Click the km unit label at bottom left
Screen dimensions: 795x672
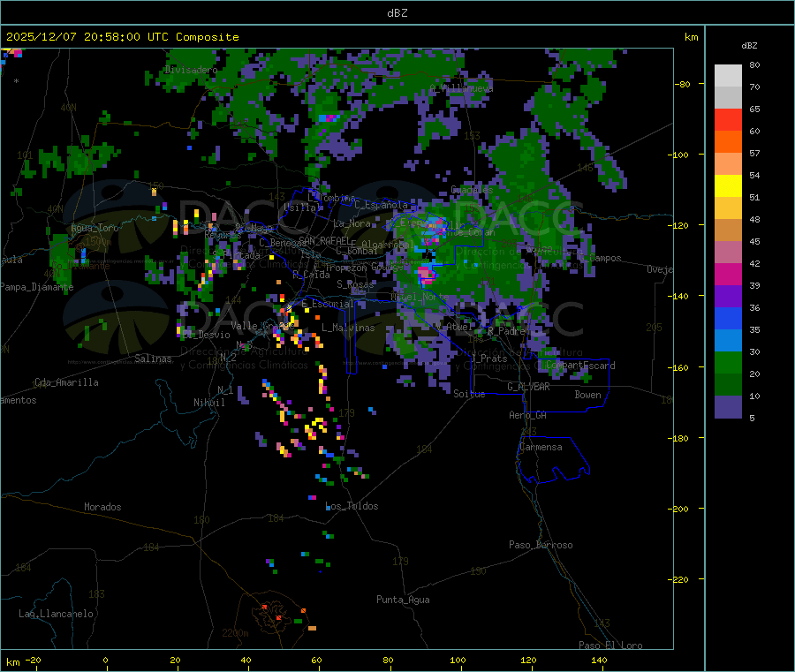coord(12,663)
